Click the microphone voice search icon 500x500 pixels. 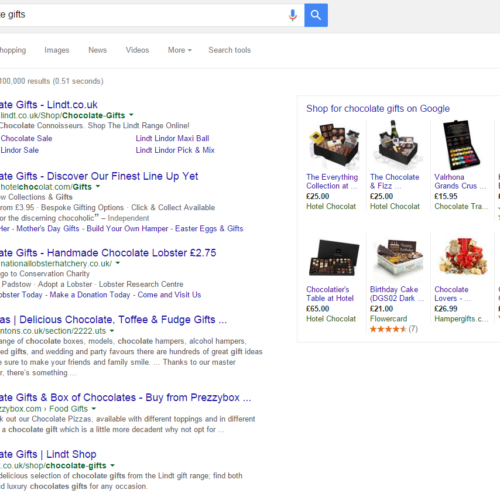[292, 15]
